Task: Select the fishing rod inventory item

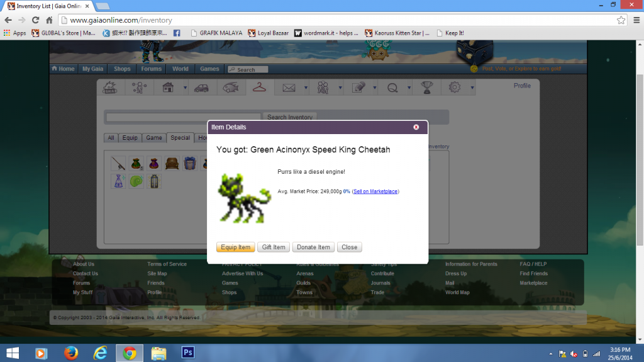Action: (118, 163)
